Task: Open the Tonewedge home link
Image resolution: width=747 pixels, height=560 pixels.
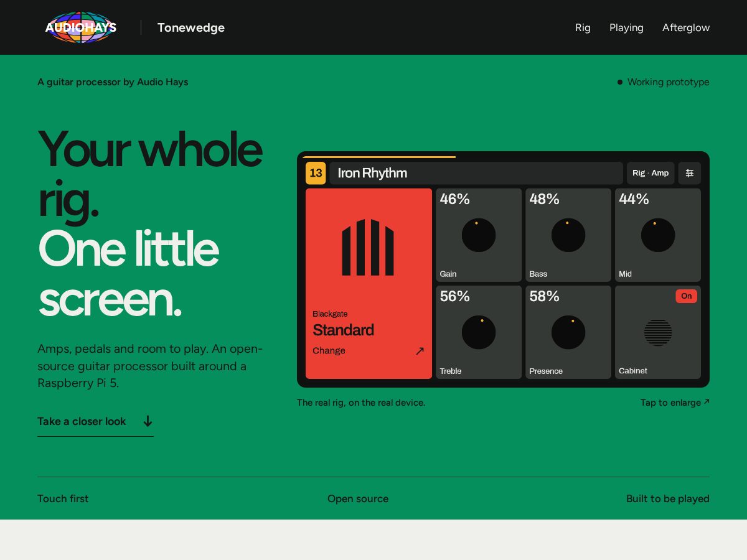Action: pos(191,27)
